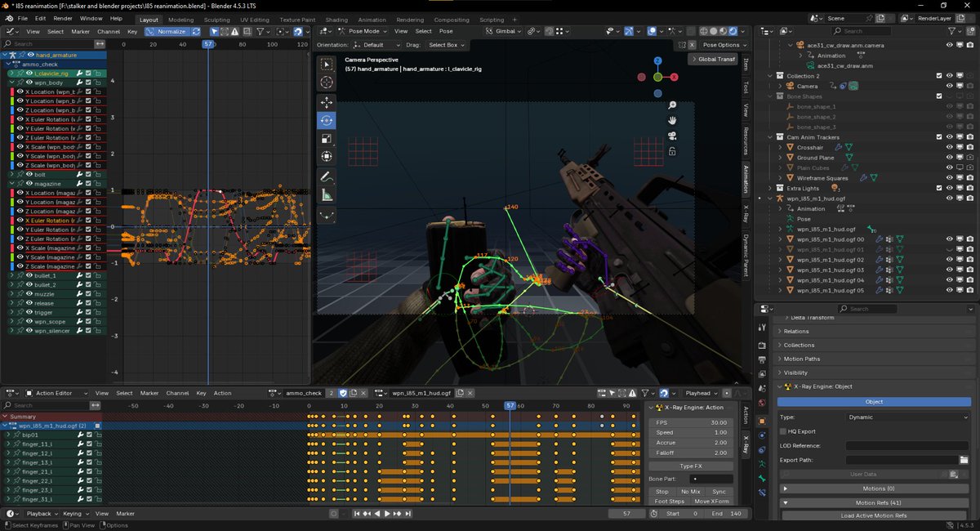Browse Export Path folder icon
The image size is (980, 531).
[x=964, y=460]
